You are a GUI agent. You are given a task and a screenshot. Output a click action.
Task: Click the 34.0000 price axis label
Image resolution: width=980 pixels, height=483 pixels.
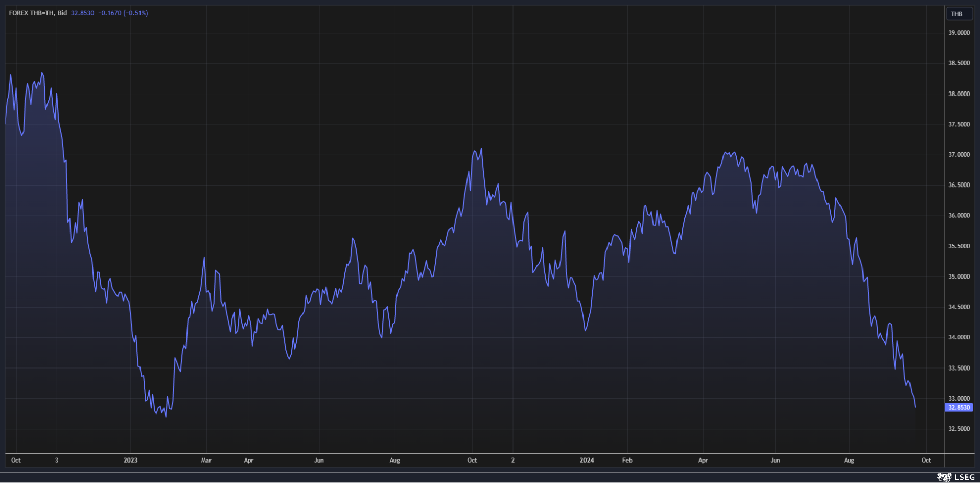pyautogui.click(x=959, y=337)
